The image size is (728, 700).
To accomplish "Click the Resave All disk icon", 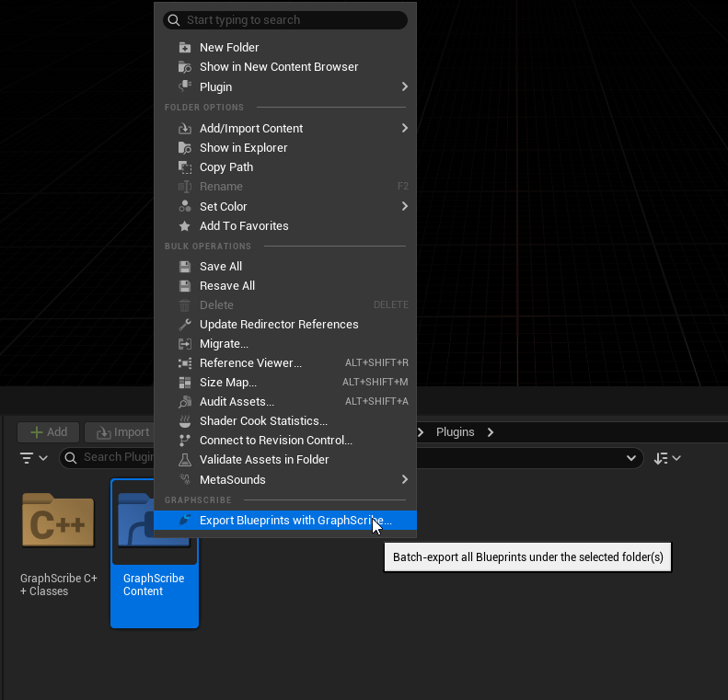I will [185, 286].
